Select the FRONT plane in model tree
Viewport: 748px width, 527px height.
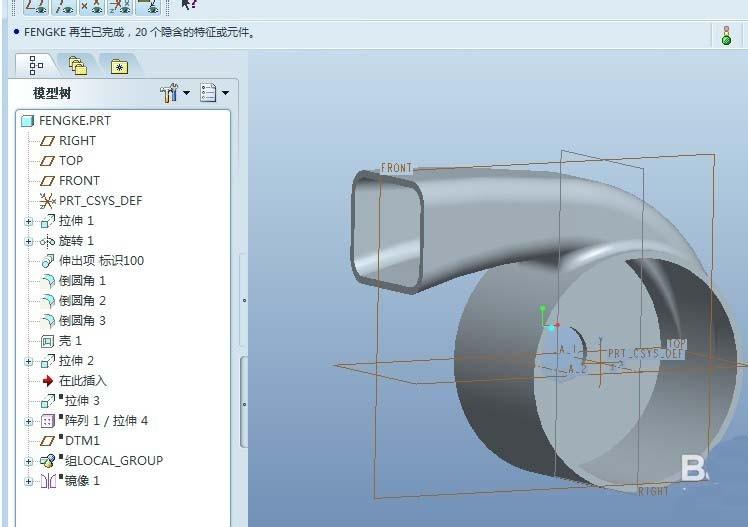click(78, 181)
